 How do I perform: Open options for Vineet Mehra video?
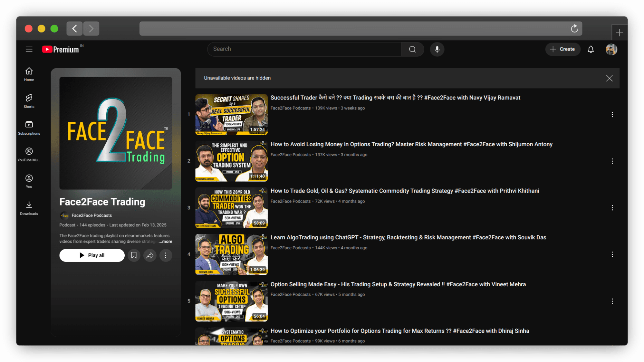612,301
